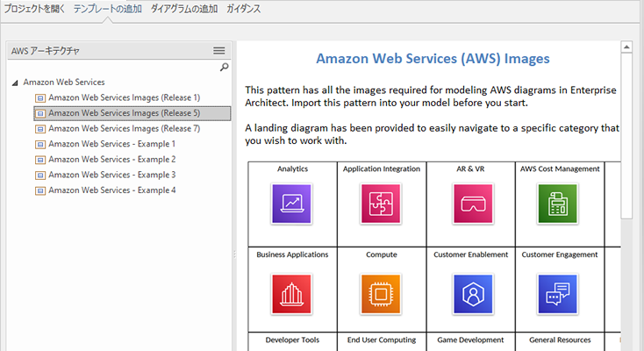
Task: Open the Application Integration puzzle icon
Action: pos(381,204)
